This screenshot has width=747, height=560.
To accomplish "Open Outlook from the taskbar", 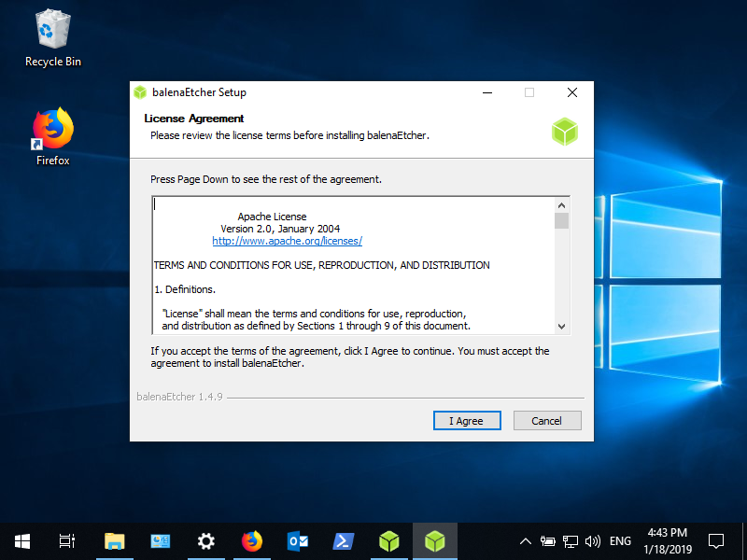I will (x=298, y=541).
